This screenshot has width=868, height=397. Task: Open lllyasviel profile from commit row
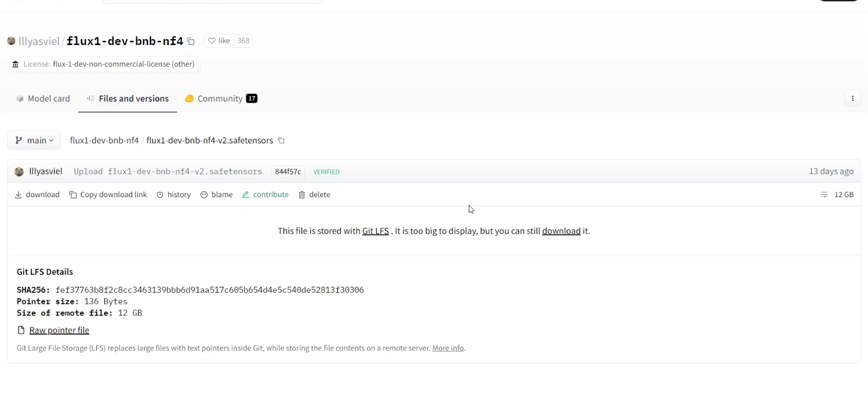(46, 171)
